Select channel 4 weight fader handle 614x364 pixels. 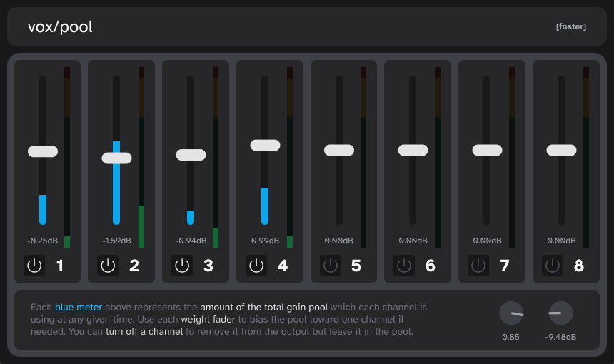click(x=265, y=145)
